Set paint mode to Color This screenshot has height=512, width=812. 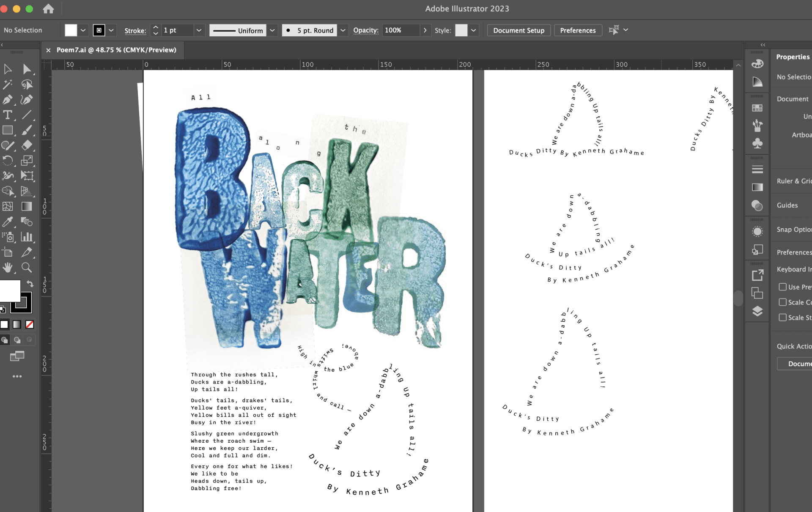4,324
